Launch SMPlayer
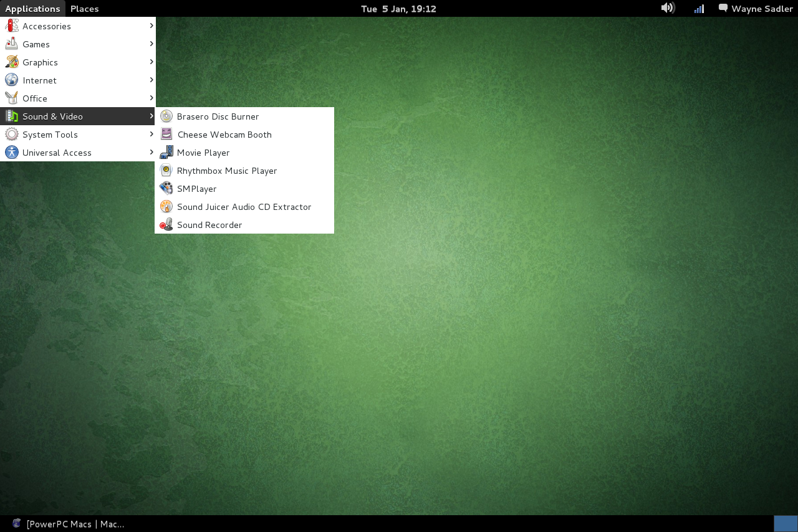 click(196, 189)
